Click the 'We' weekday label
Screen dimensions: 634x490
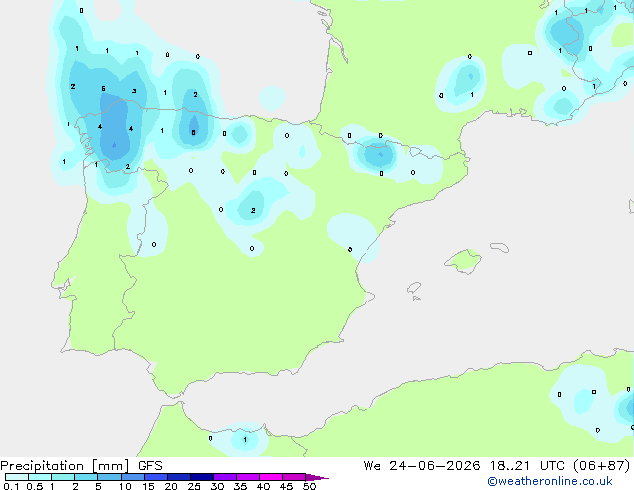(x=372, y=466)
